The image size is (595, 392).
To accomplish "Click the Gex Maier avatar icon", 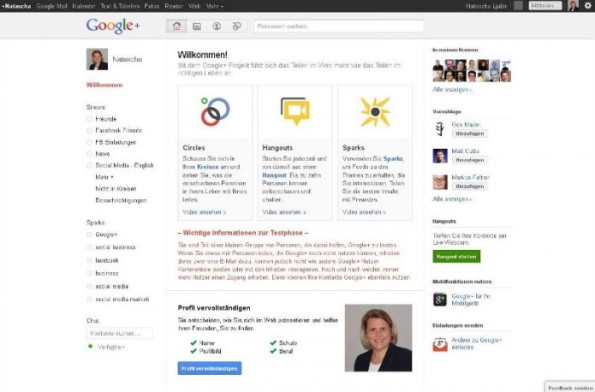I will coord(440,129).
